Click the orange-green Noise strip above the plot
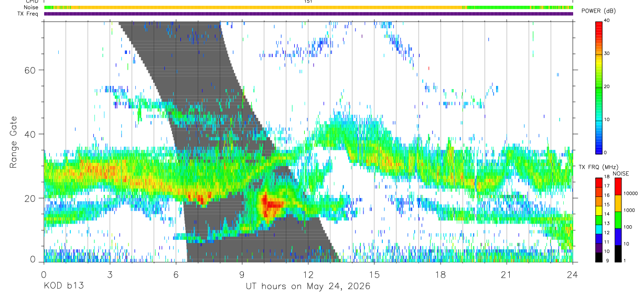Viewport: 644px width, 297px height. point(308,7)
